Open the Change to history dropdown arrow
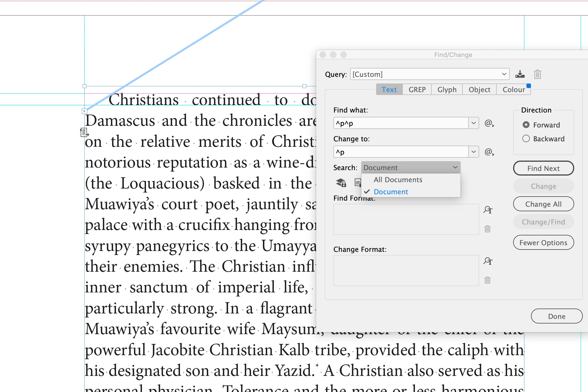This screenshot has width=588, height=392. pyautogui.click(x=474, y=152)
